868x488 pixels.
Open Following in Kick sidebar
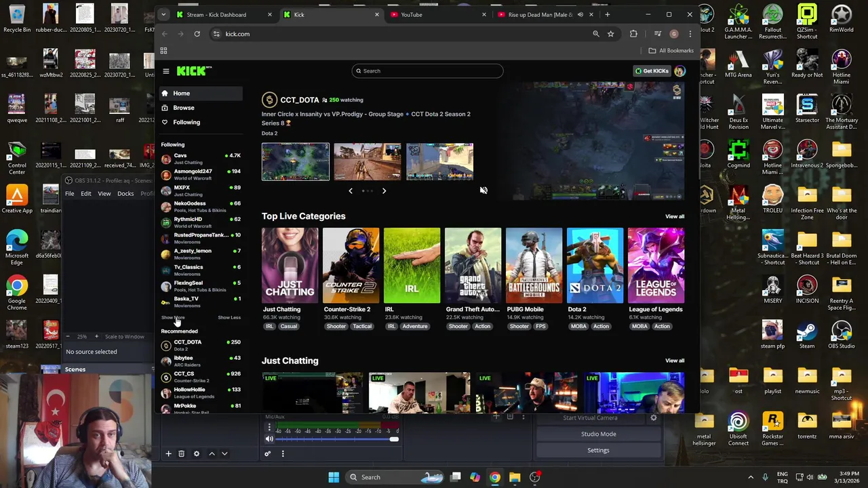(201, 122)
